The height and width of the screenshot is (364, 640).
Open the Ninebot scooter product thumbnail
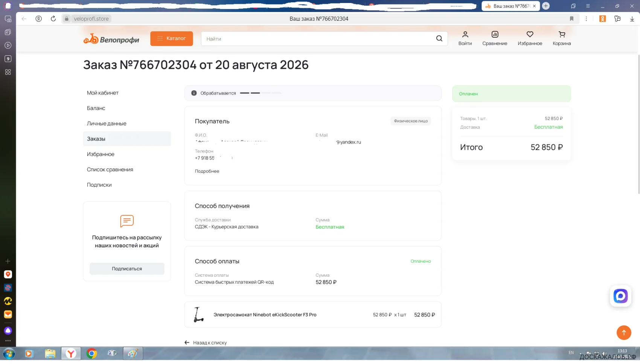coord(198,315)
